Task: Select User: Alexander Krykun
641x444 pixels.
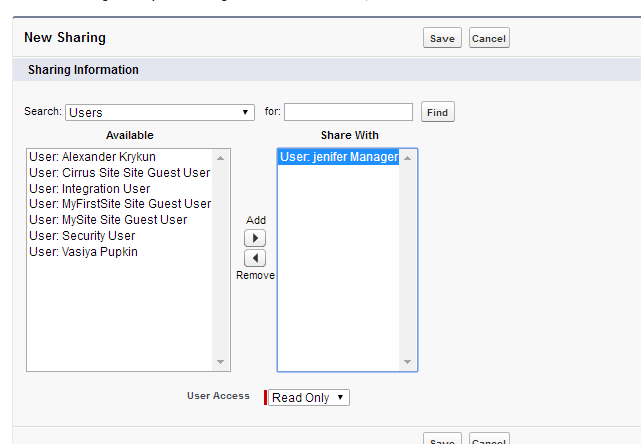Action: coord(92,157)
